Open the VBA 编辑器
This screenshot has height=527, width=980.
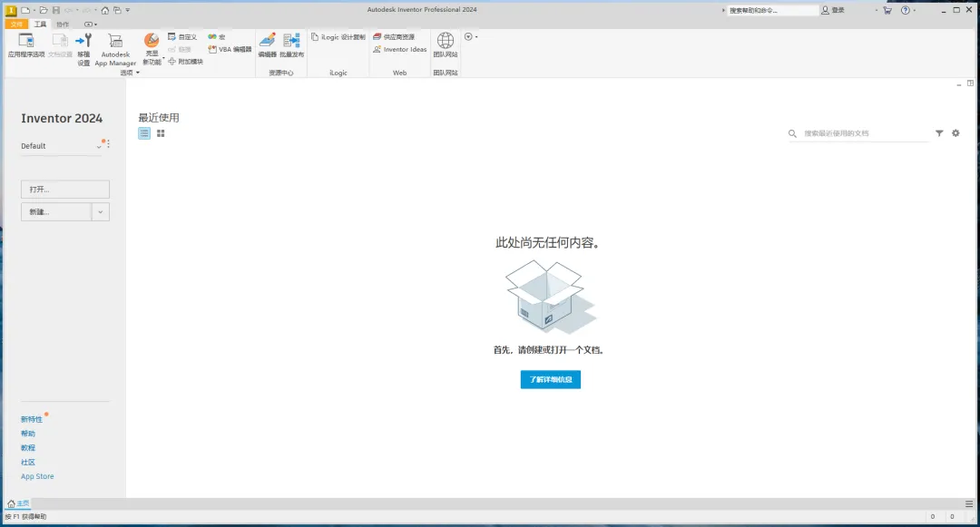coord(230,49)
